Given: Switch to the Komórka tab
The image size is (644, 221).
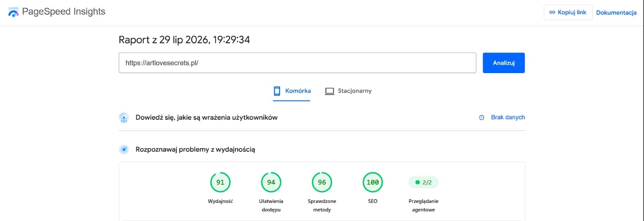Looking at the screenshot, I should coord(292,91).
